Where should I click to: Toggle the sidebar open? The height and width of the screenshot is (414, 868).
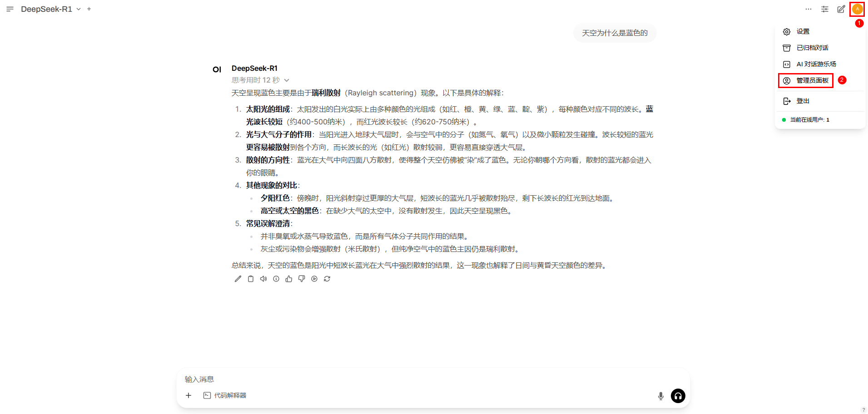tap(10, 9)
